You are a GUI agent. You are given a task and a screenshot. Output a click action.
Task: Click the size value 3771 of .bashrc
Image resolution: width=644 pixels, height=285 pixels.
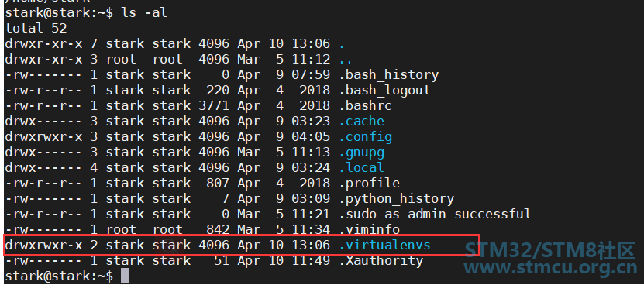coord(214,106)
